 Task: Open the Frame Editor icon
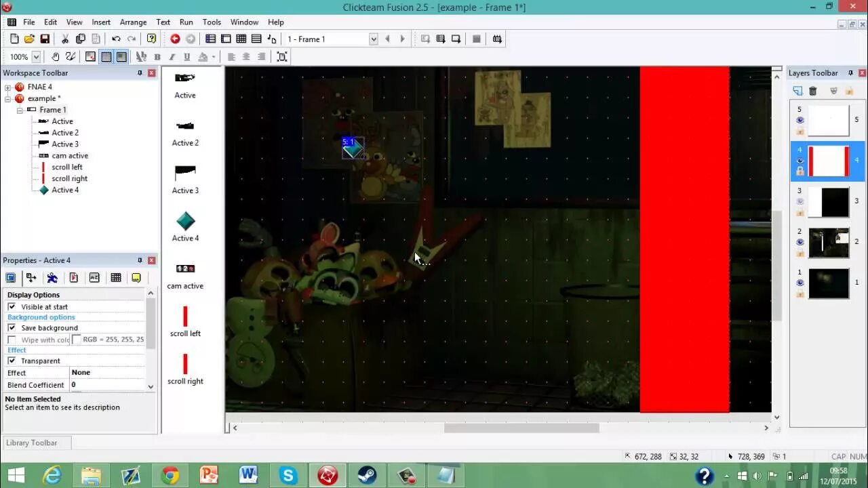coord(226,39)
